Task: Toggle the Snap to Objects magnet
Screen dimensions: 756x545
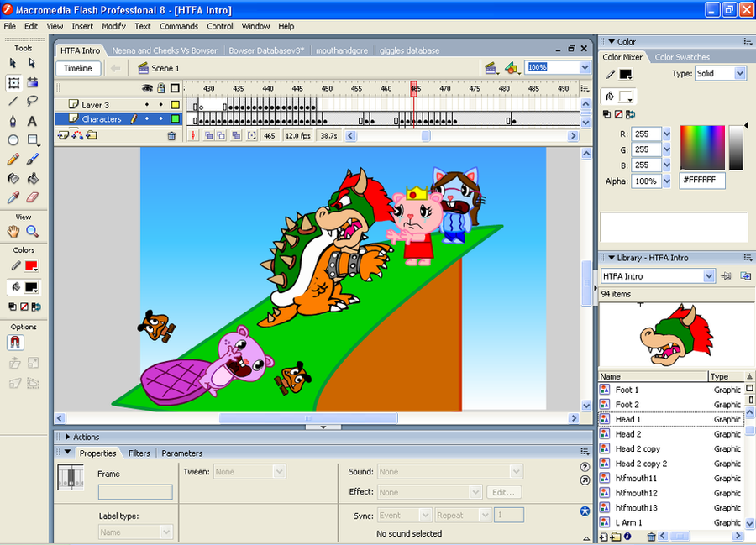Action: 15,343
